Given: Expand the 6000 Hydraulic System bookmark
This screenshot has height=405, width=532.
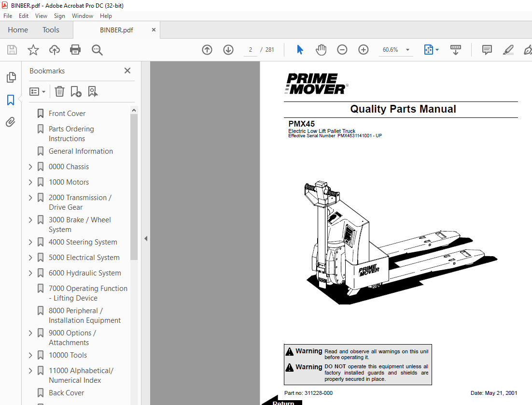Looking at the screenshot, I should coord(30,273).
